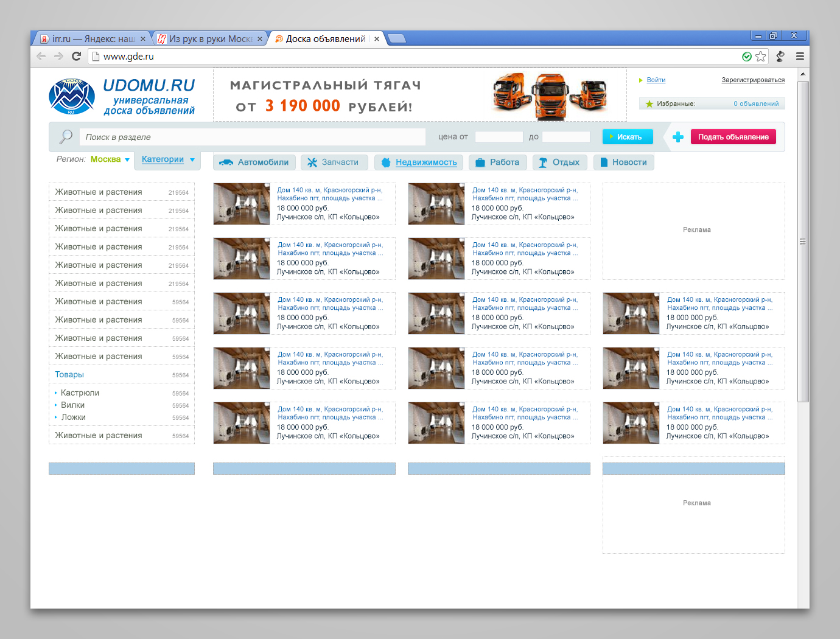Click the page vertical scrollbar thumb
840x639 pixels.
pyautogui.click(x=803, y=242)
